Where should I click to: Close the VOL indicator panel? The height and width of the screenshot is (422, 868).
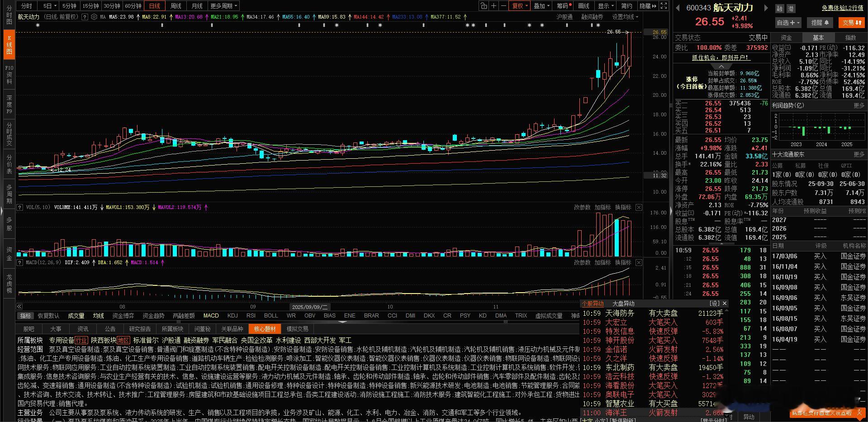(639, 207)
